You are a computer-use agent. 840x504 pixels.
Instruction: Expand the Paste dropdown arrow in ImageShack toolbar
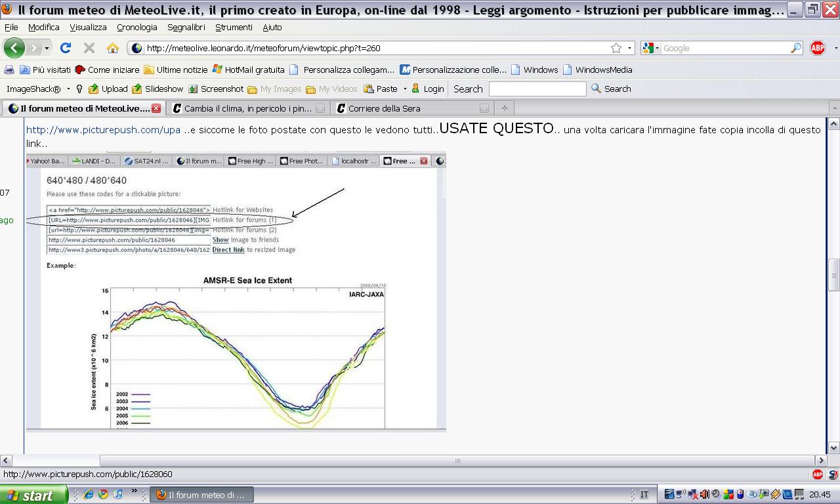tap(405, 89)
